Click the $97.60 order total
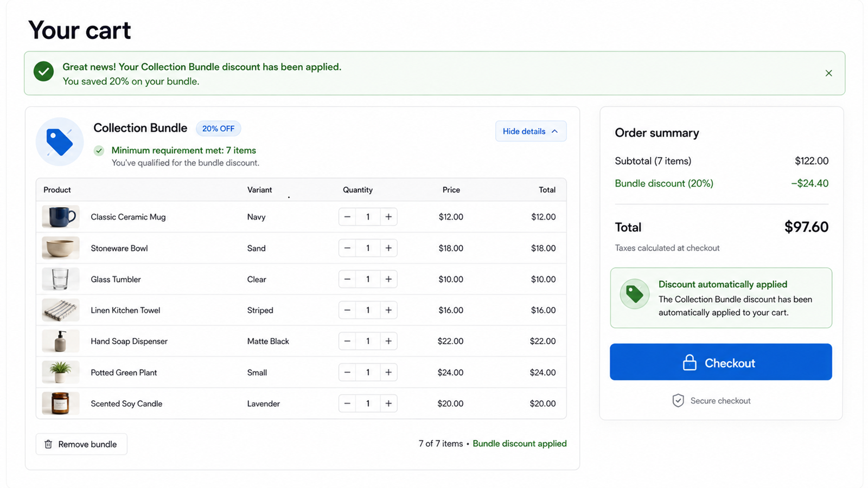Screen dimensions: 868x488 coord(806,227)
